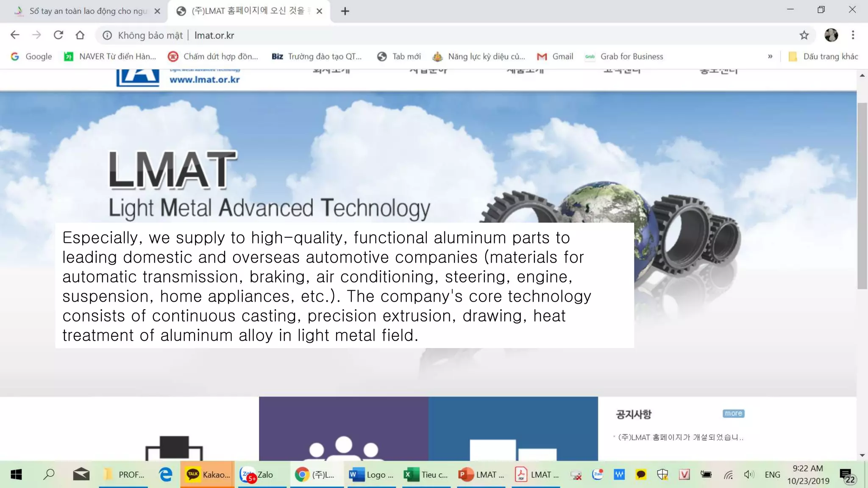Open Windows taskbar search
868x488 pixels.
pyautogui.click(x=49, y=474)
